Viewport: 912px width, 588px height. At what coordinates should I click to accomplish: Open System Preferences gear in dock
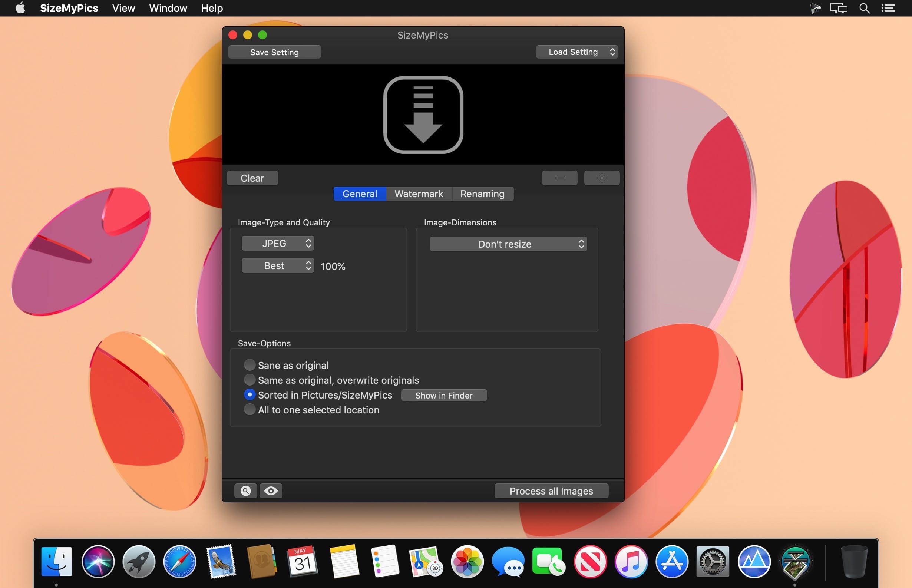712,562
